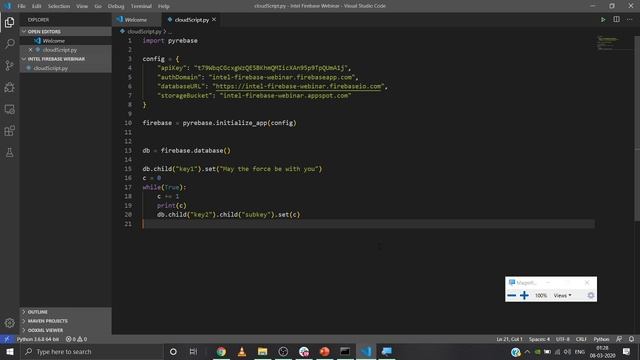The image size is (640, 360).
Task: Click Ln 21, Col 1 cursor position
Action: 509,339
